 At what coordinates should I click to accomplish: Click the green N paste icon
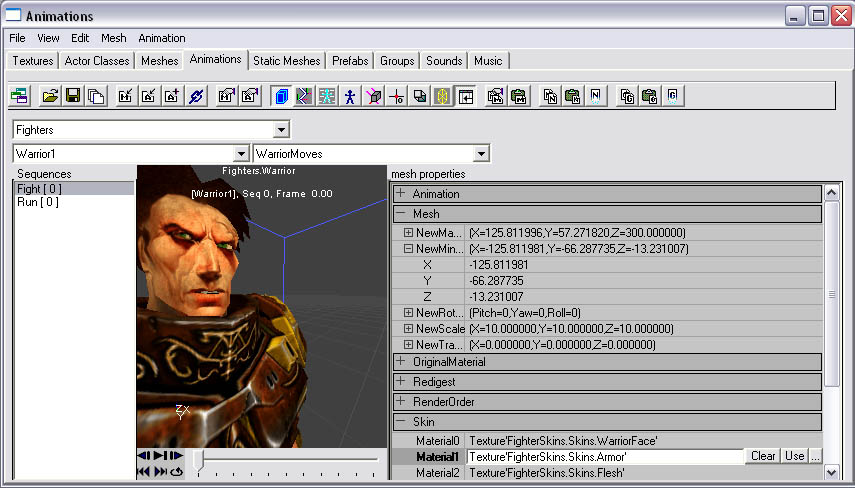click(x=572, y=96)
